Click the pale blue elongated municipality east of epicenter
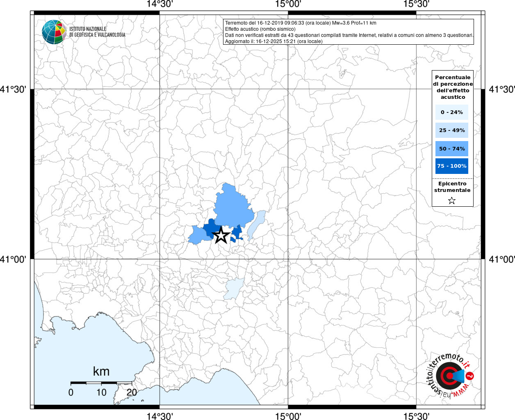 coord(256,225)
